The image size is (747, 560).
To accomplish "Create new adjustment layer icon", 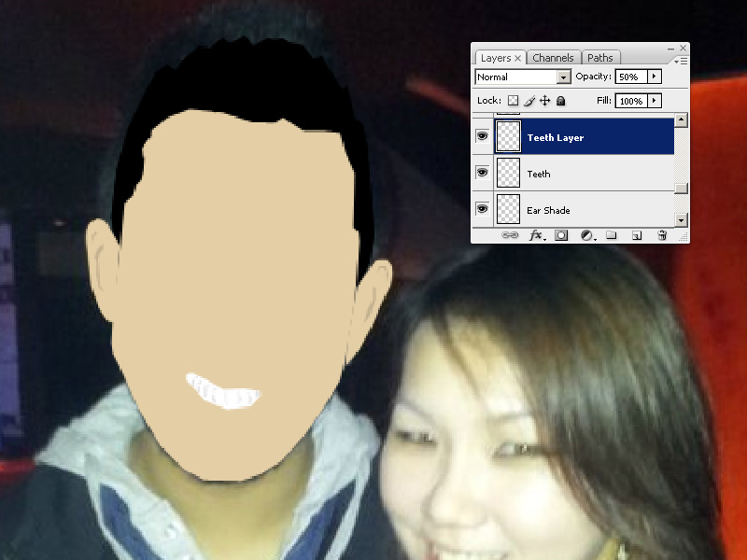I will click(588, 235).
